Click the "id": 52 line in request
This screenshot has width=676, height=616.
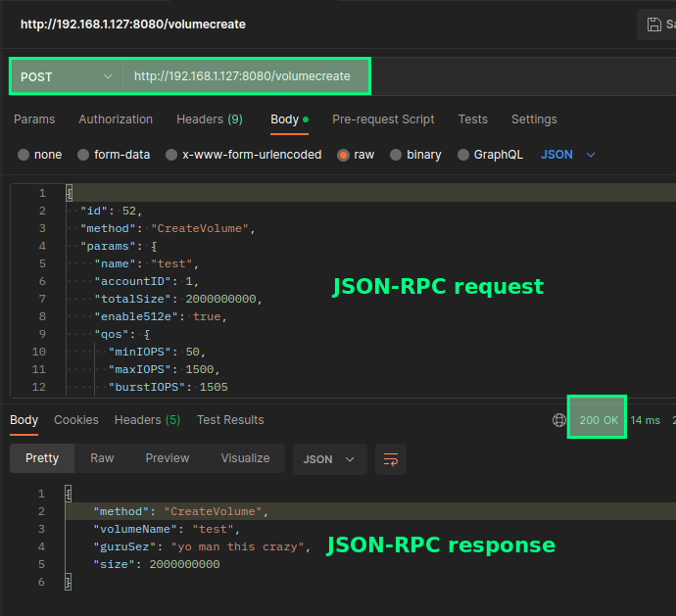pyautogui.click(x=112, y=211)
